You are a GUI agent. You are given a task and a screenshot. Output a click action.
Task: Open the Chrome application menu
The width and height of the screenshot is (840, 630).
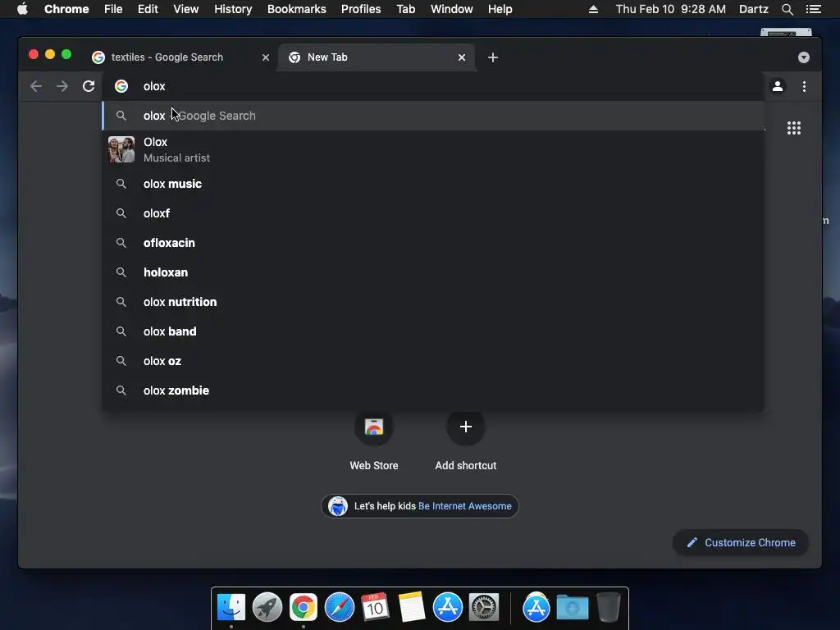point(66,9)
